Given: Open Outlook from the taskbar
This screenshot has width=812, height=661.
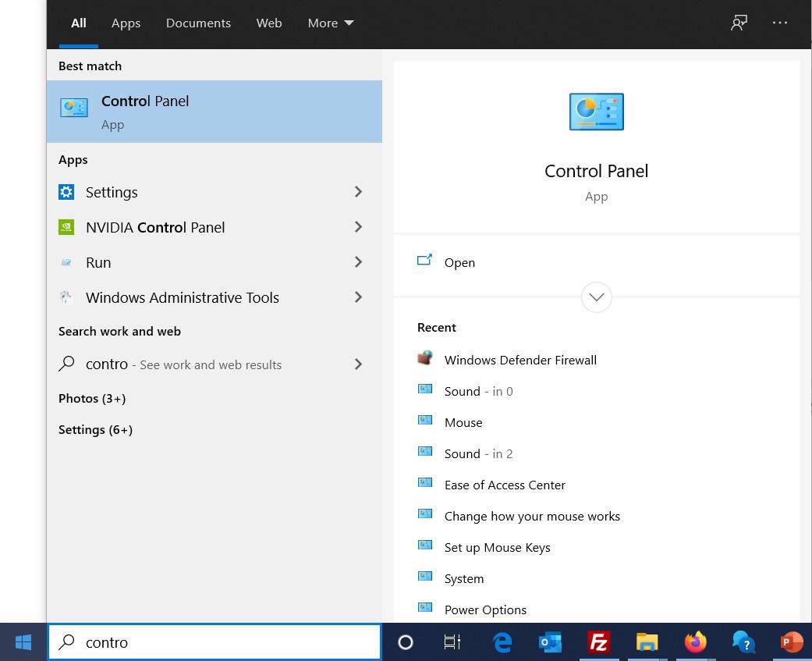Looking at the screenshot, I should click(551, 642).
